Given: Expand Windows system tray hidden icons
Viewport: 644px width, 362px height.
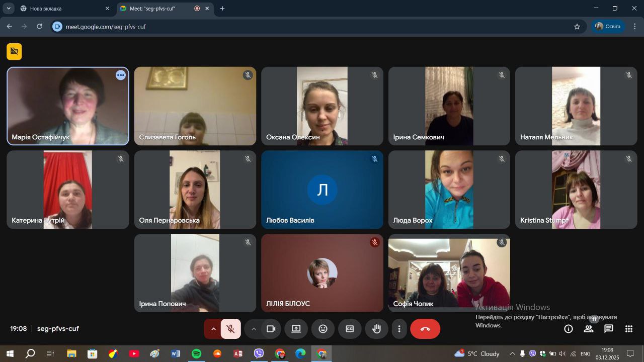Looking at the screenshot, I should pos(512,354).
